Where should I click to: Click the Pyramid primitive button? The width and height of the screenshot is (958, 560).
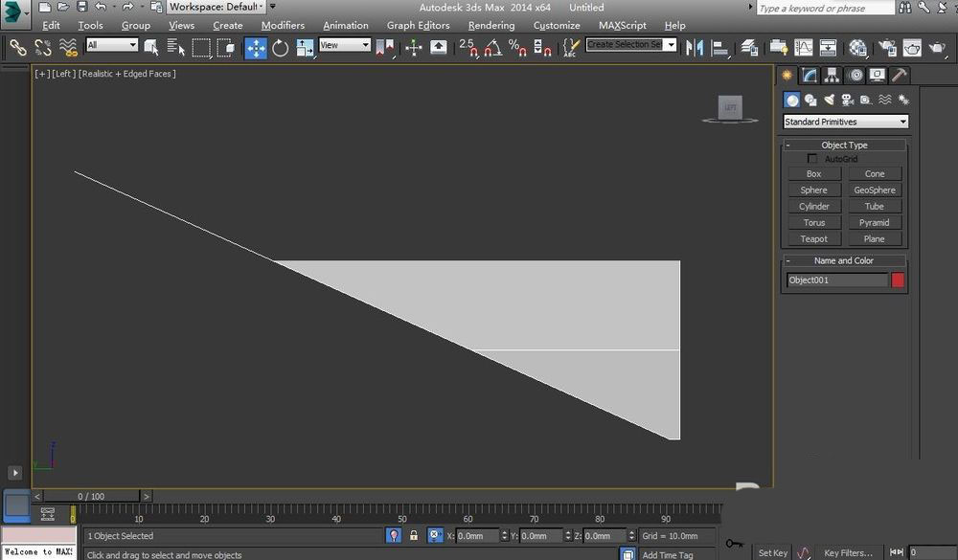[x=875, y=223]
